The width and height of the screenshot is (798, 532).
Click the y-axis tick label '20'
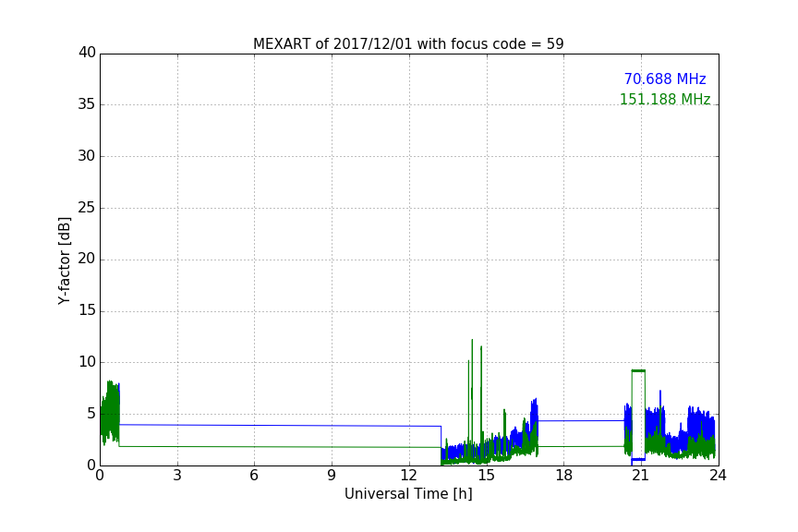[x=87, y=260]
